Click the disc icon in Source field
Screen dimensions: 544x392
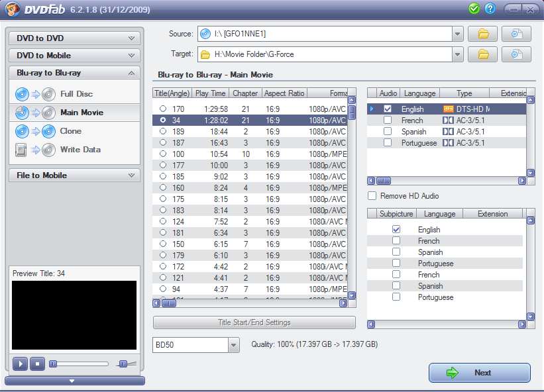click(205, 34)
